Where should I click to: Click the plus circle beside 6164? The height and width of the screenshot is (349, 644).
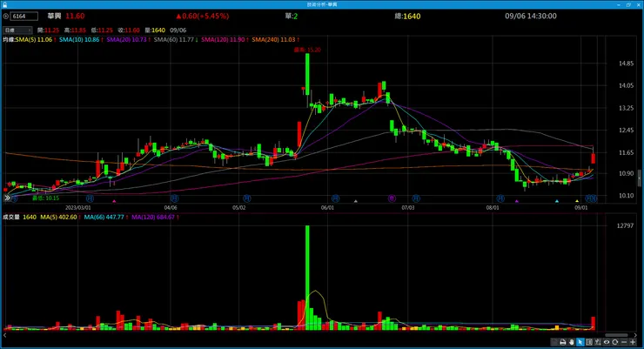click(6, 16)
